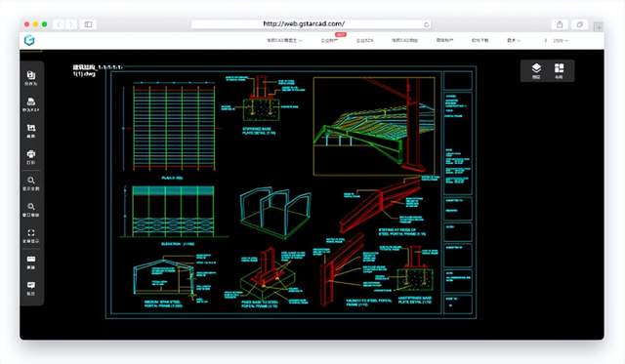This screenshot has height=364, width=625.
Task: Open the nav item with red badge
Action: pos(330,41)
